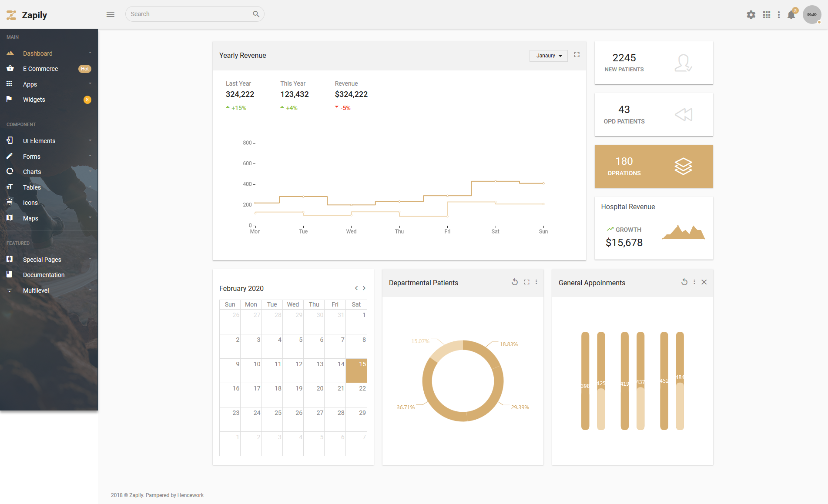Expand the UI Elements submenu
828x504 pixels.
(49, 141)
